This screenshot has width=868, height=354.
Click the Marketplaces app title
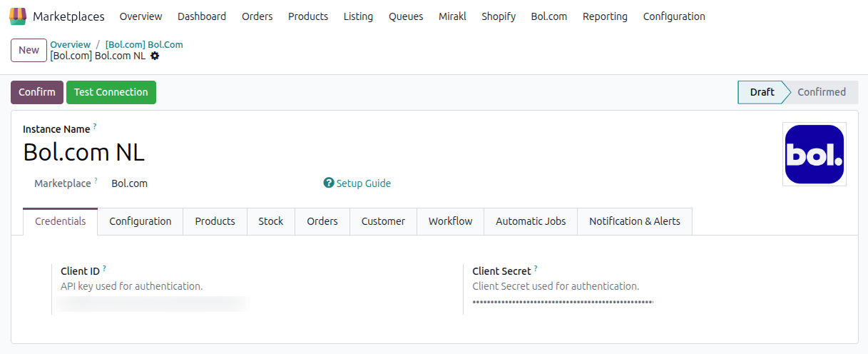[68, 16]
